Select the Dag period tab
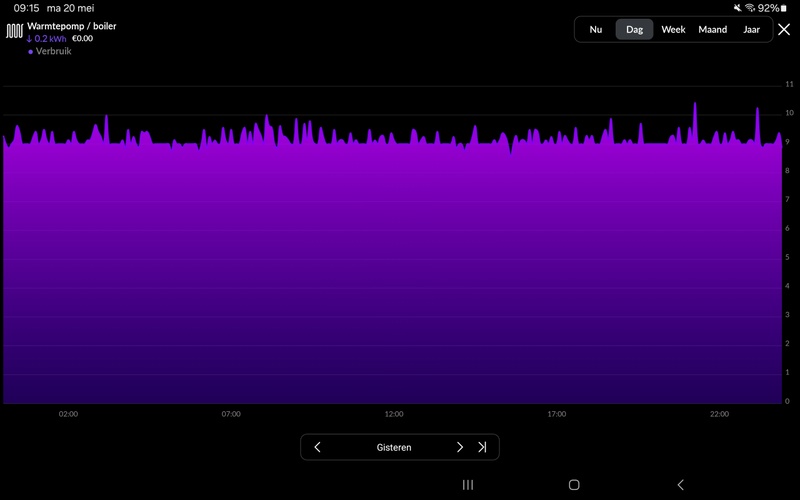The image size is (800, 500). point(634,30)
